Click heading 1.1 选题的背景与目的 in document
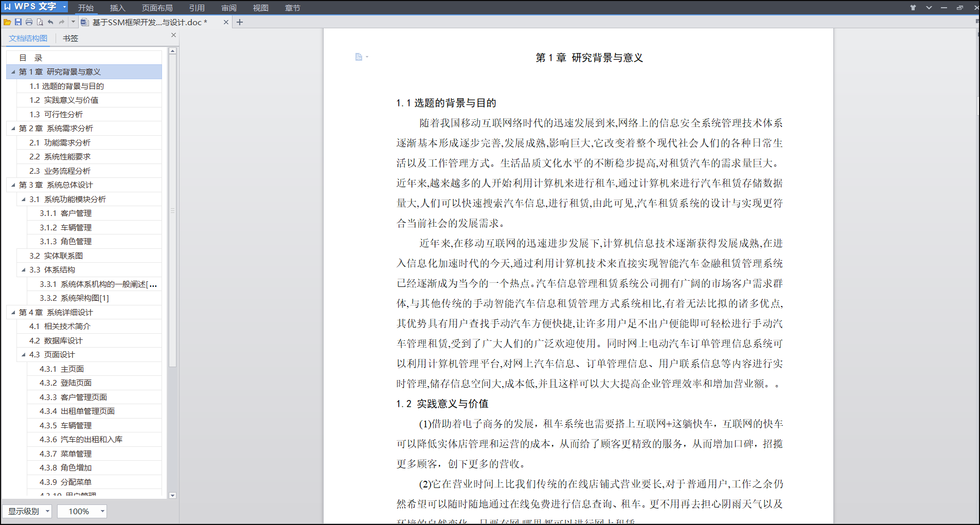The image size is (980, 525). (446, 103)
